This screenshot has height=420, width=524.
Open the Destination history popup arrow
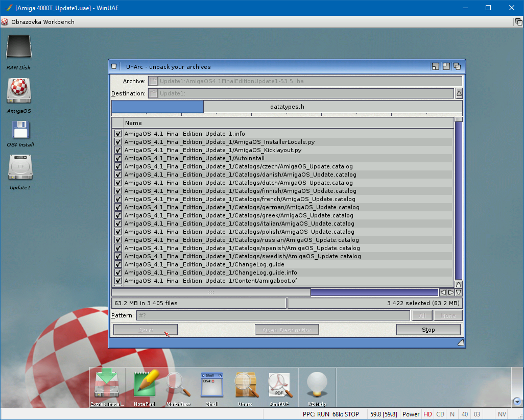point(459,93)
